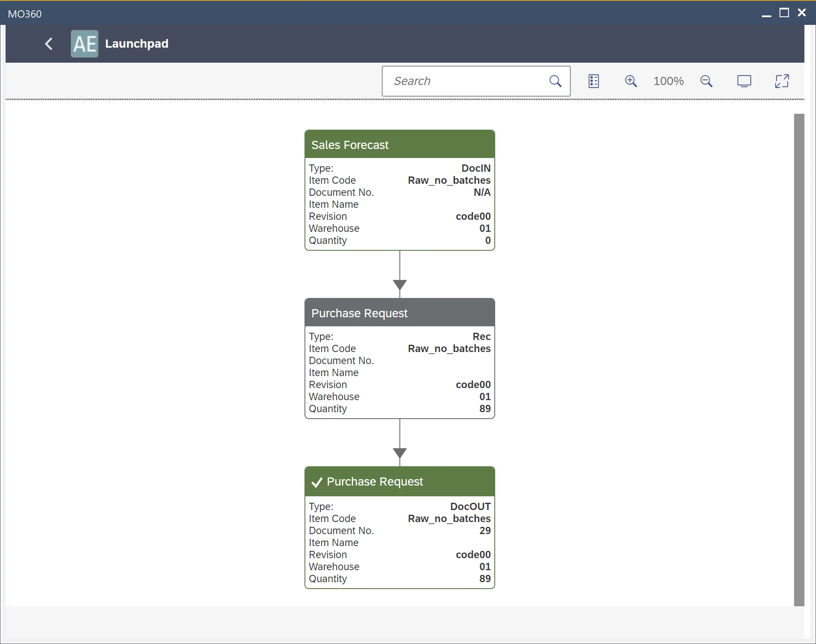The image size is (816, 644).
Task: Click Quantity 89 in the Rec node
Action: click(x=484, y=409)
